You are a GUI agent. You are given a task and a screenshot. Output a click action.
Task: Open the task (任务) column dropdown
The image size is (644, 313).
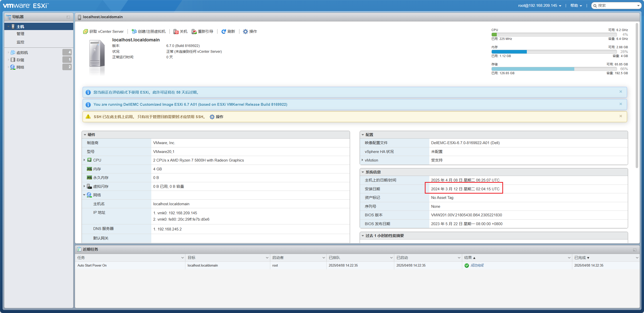tap(182, 258)
